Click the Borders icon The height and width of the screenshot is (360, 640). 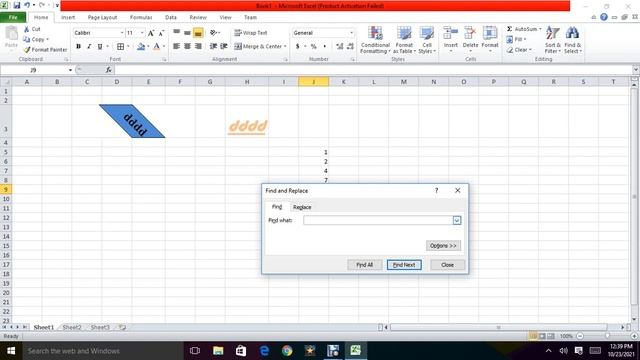120,47
